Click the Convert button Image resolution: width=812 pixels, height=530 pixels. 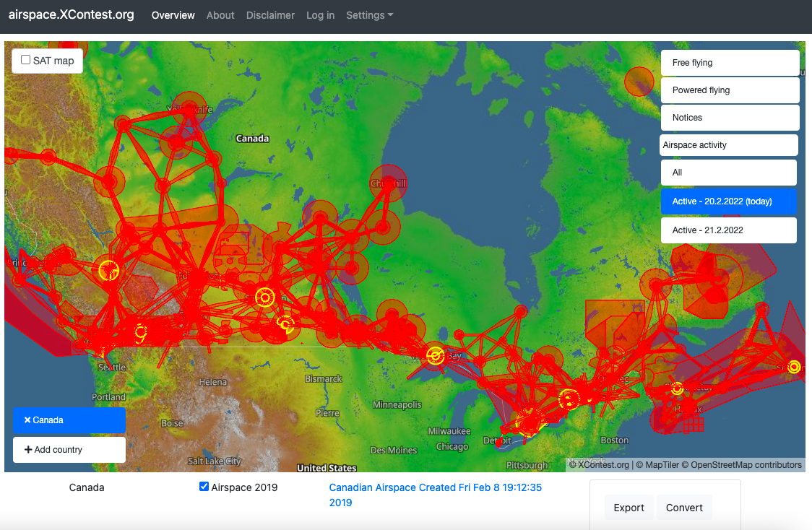(684, 508)
